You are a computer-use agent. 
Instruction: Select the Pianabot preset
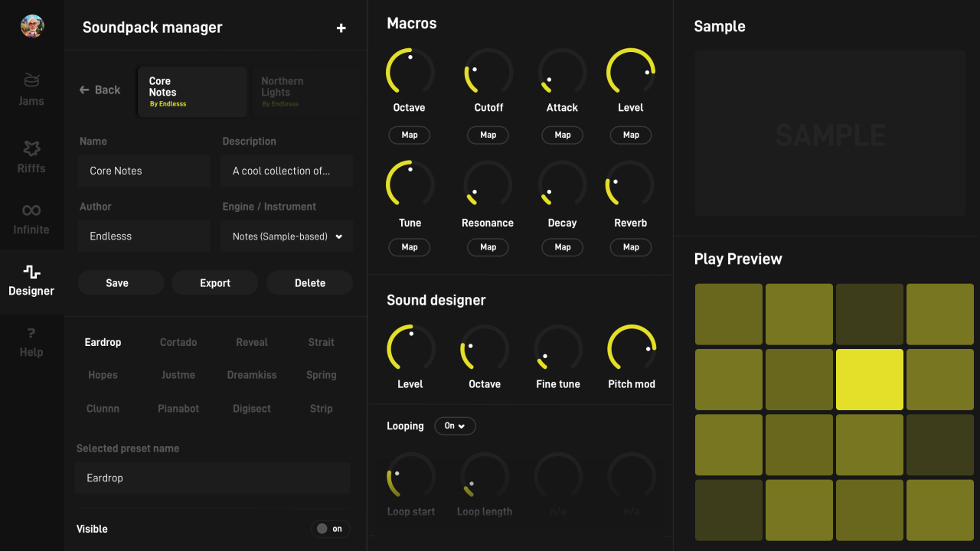178,409
